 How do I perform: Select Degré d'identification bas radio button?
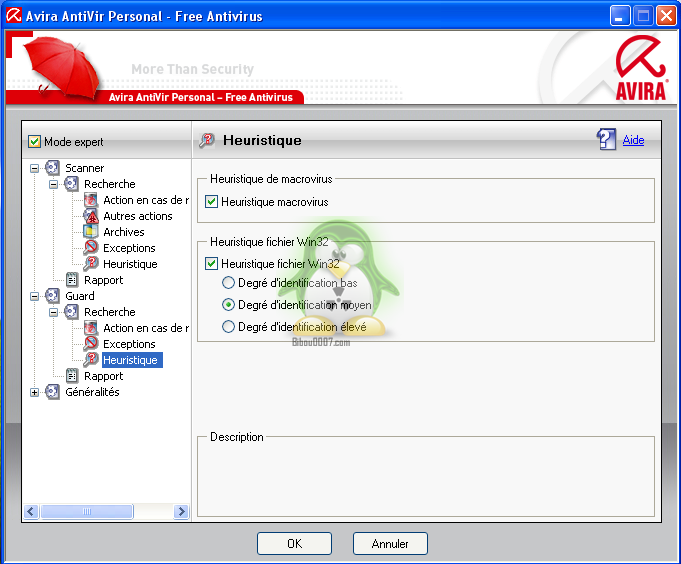click(x=228, y=283)
